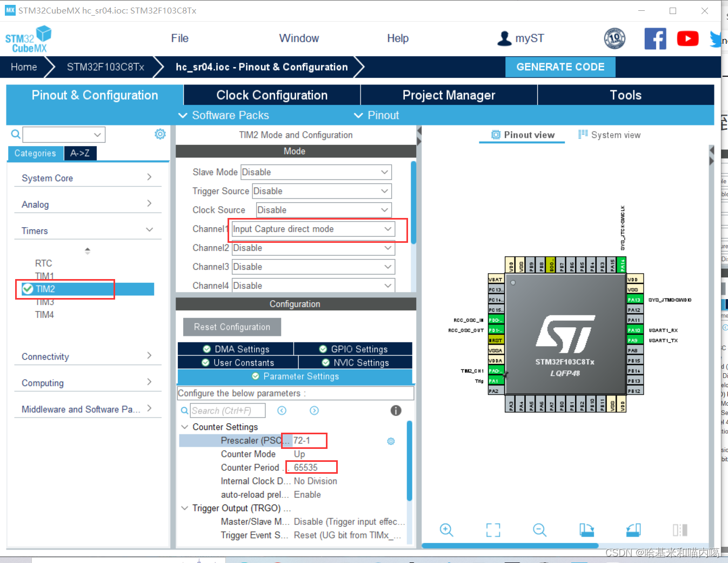
Task: Open the DMA Settings tab
Action: [236, 349]
